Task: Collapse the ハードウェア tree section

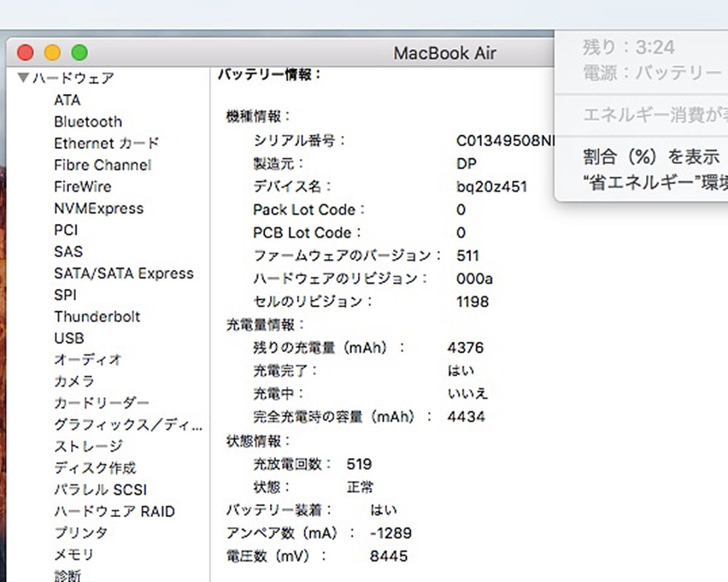Action: pos(24,78)
